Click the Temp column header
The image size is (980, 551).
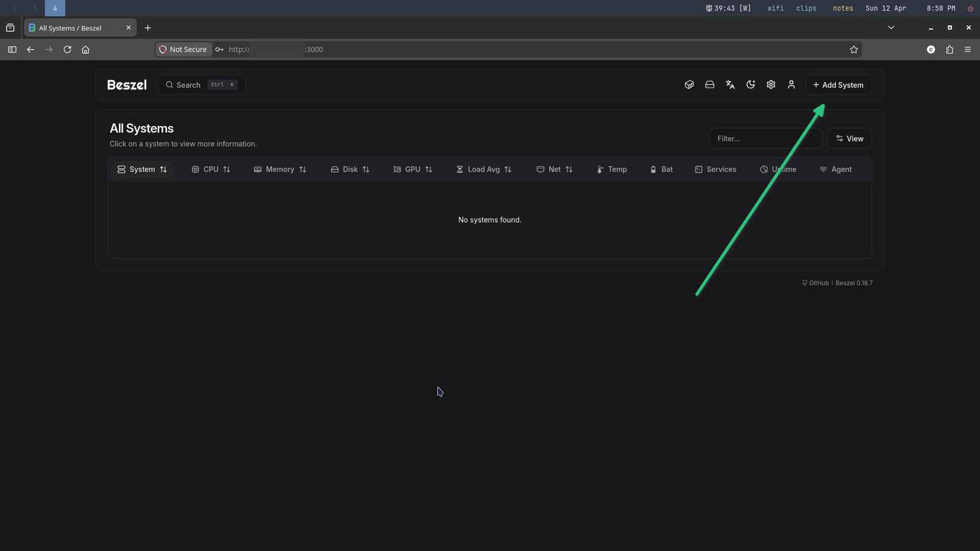(612, 169)
